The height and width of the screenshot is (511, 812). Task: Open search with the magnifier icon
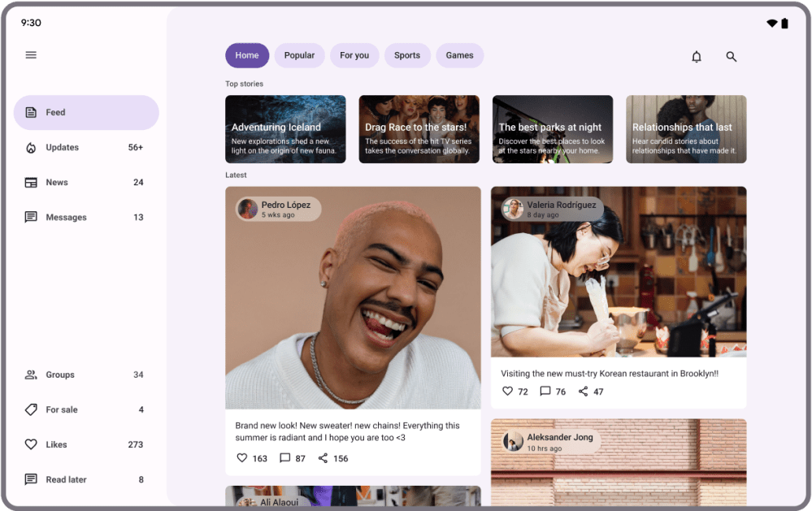[731, 57]
